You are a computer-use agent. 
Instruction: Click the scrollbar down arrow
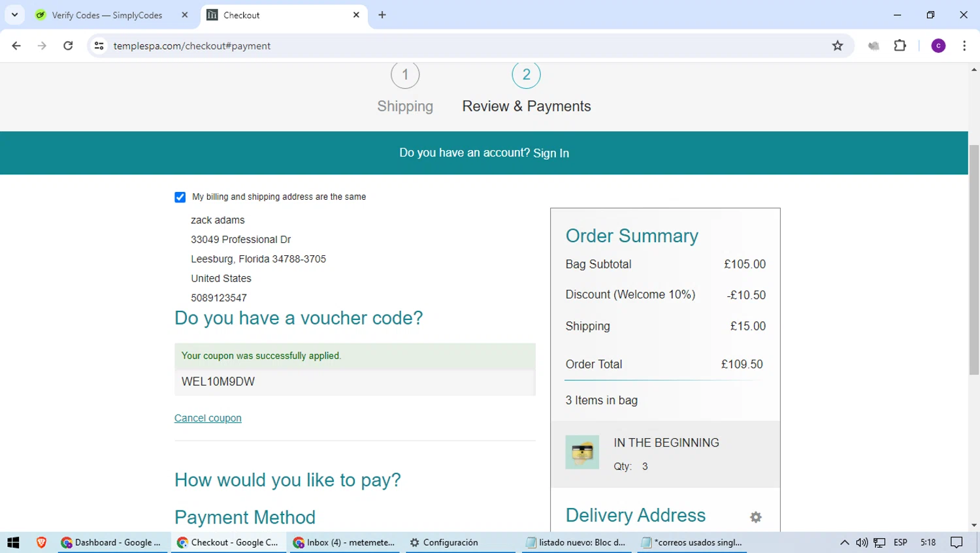[974, 526]
